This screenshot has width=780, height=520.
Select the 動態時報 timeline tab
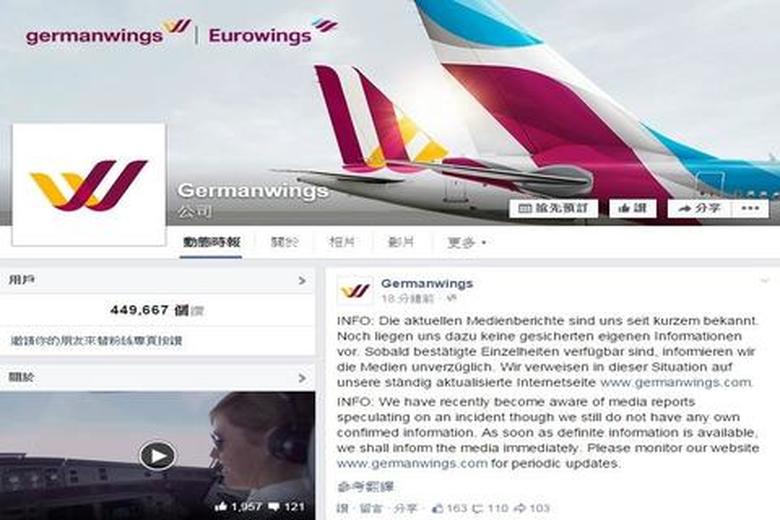211,243
